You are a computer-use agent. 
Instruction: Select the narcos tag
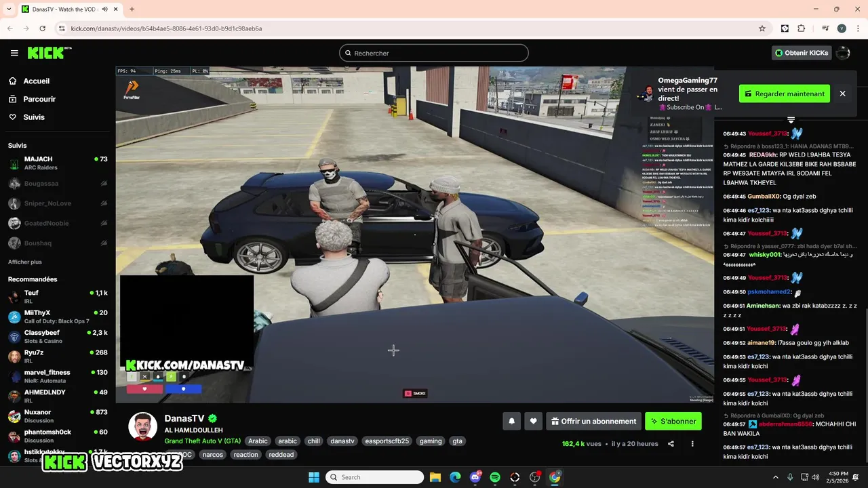point(213,455)
